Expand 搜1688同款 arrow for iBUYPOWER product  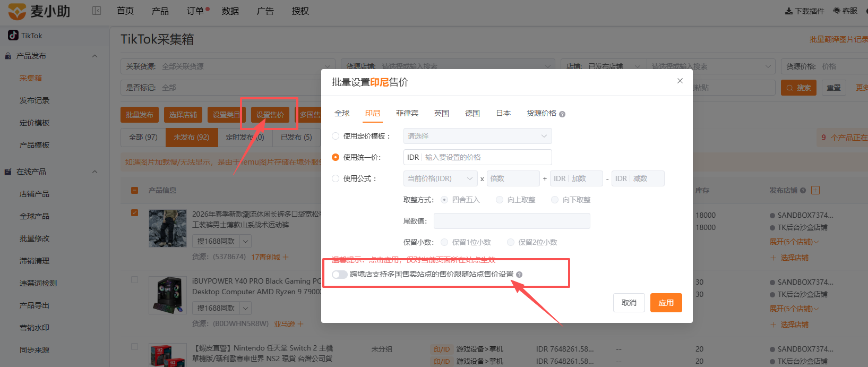[x=246, y=308]
